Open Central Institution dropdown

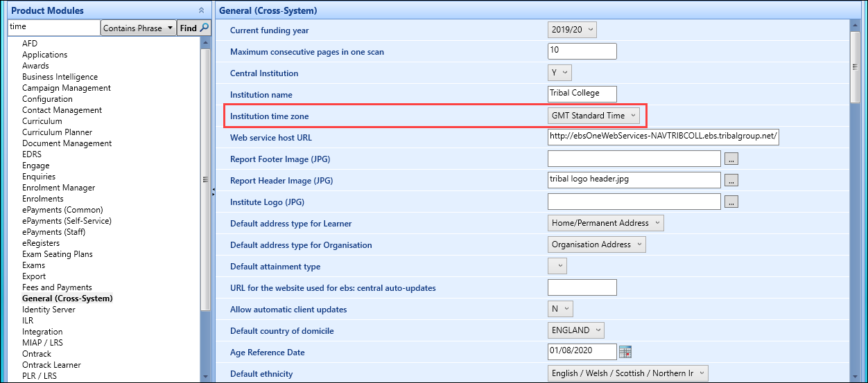559,73
